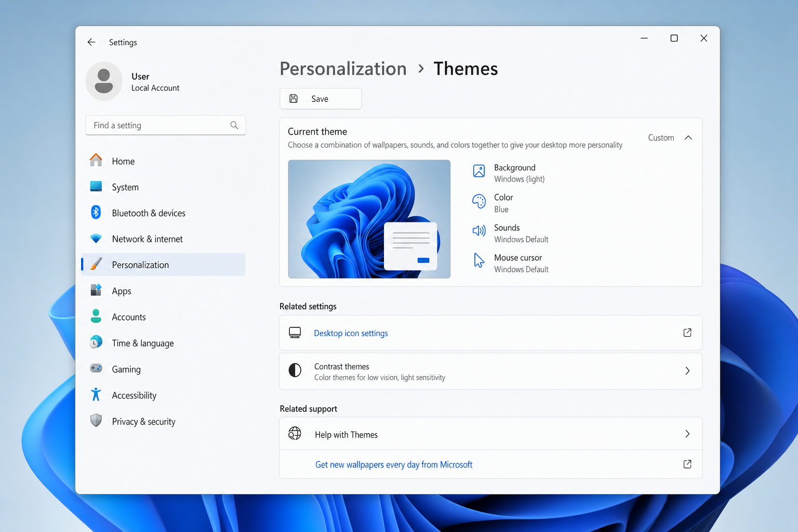This screenshot has width=798, height=532.
Task: Click the Themes page heading
Action: tap(465, 69)
